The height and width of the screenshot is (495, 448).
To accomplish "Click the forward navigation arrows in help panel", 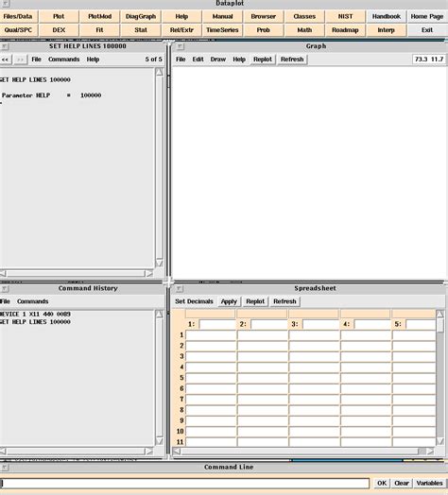I will (x=20, y=60).
